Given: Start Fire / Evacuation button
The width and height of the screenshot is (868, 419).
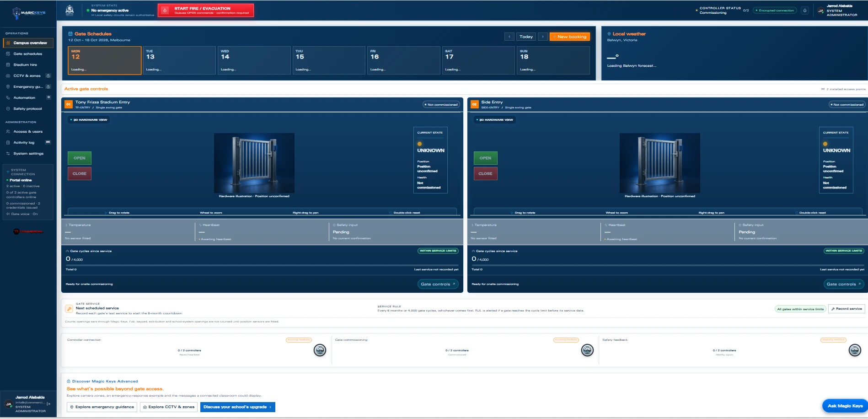Looking at the screenshot, I should click(x=206, y=10).
